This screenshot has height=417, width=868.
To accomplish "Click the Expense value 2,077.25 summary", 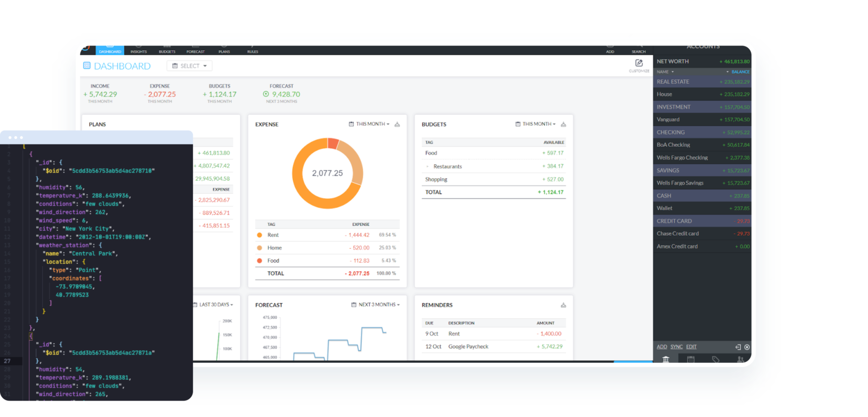I will (x=160, y=94).
